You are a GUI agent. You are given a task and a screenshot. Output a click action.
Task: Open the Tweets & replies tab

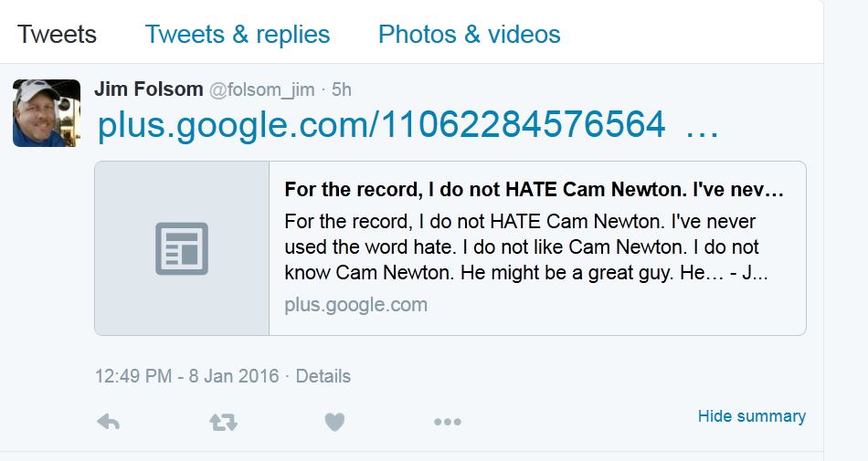coord(238,35)
